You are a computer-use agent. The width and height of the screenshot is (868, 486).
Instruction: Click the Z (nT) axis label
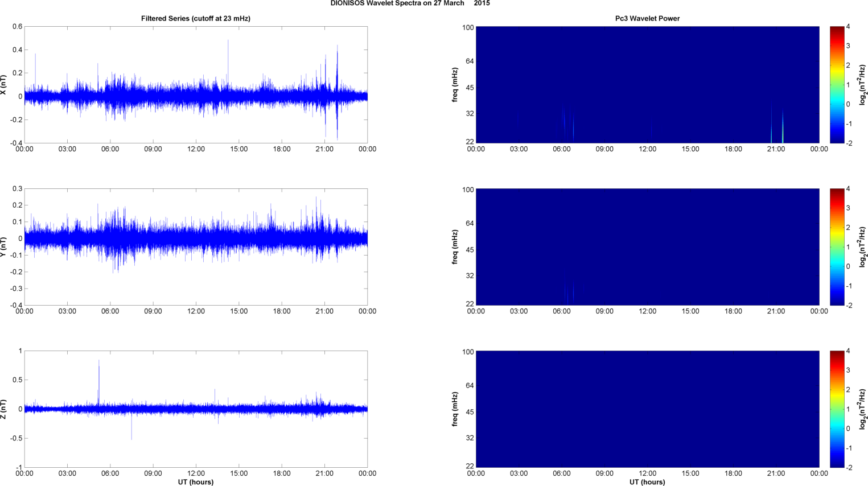coord(4,409)
